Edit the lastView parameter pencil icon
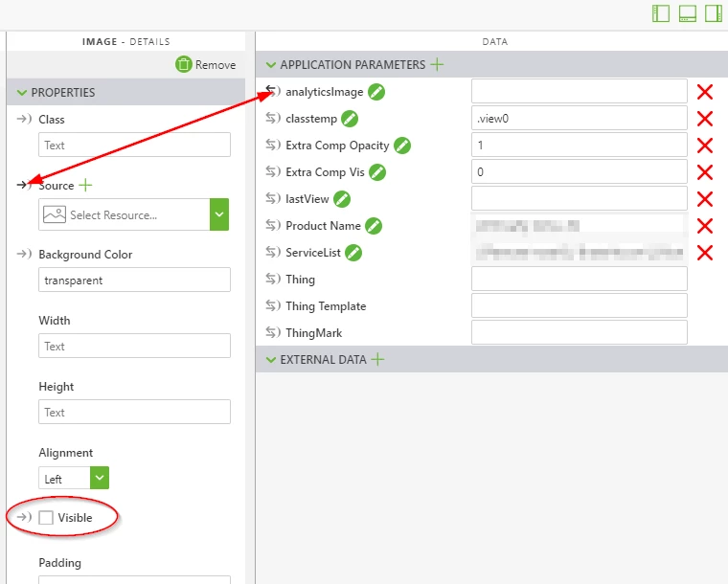This screenshot has height=584, width=728. tap(342, 199)
